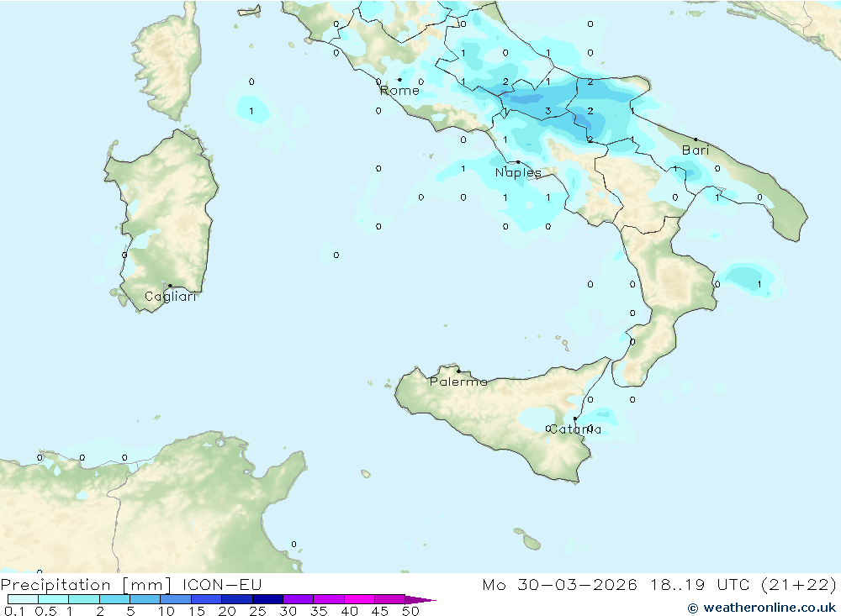Click the legend label 0.1
The image size is (841, 616).
[x=14, y=611]
